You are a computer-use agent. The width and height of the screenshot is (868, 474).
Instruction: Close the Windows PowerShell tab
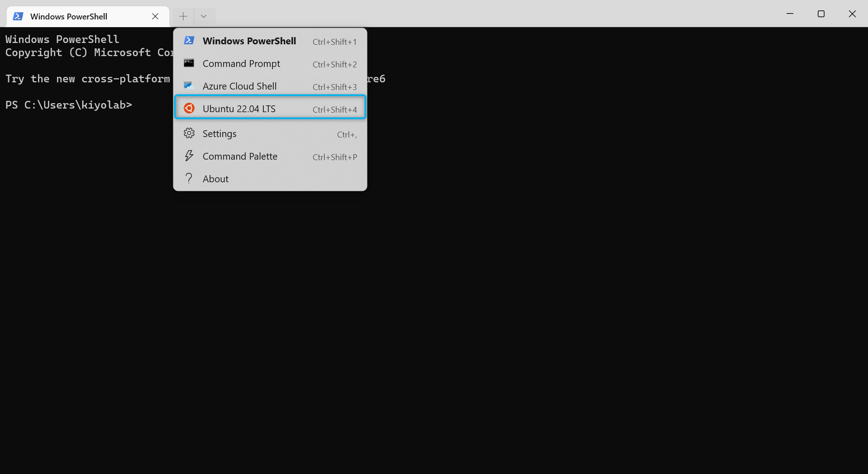point(155,16)
